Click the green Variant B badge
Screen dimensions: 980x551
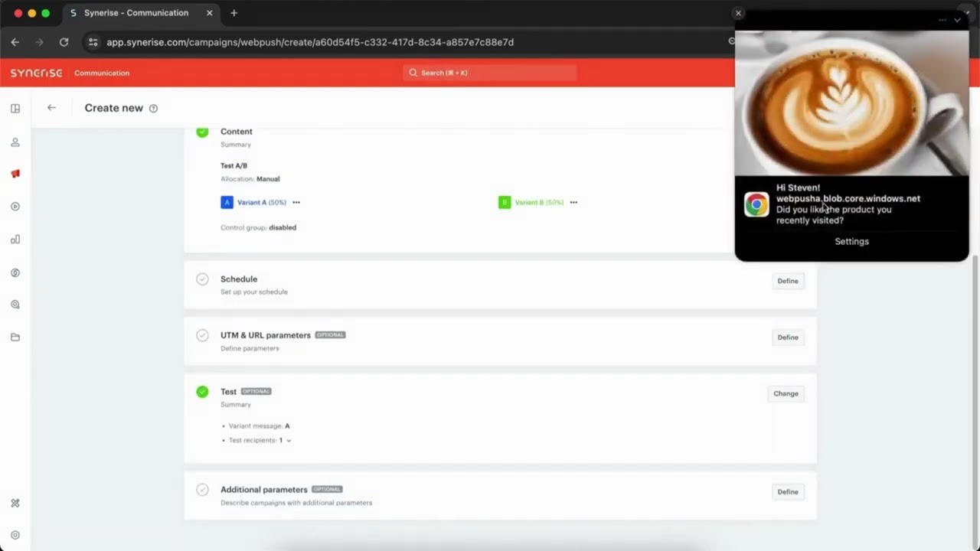505,202
